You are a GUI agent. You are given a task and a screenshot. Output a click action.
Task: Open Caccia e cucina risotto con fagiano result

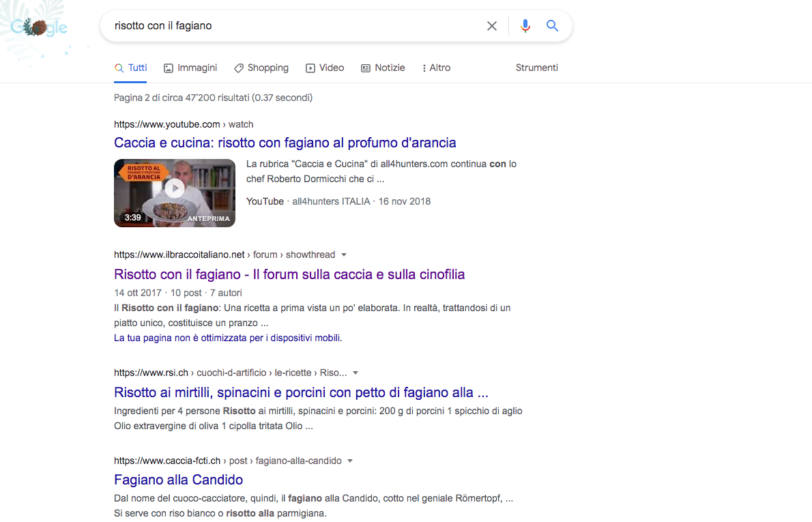coord(285,143)
